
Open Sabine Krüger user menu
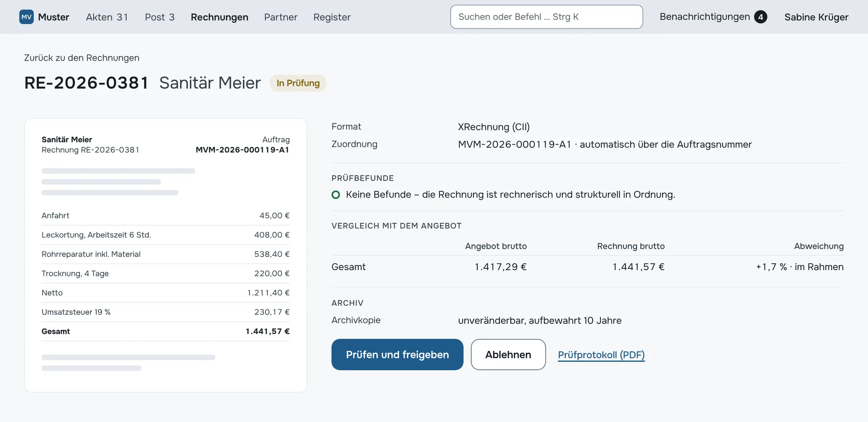coord(816,17)
